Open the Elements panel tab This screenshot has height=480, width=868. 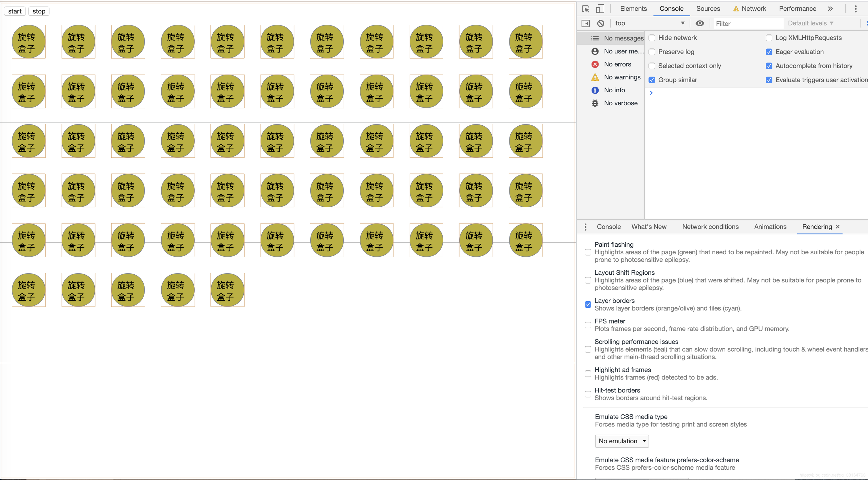point(633,9)
